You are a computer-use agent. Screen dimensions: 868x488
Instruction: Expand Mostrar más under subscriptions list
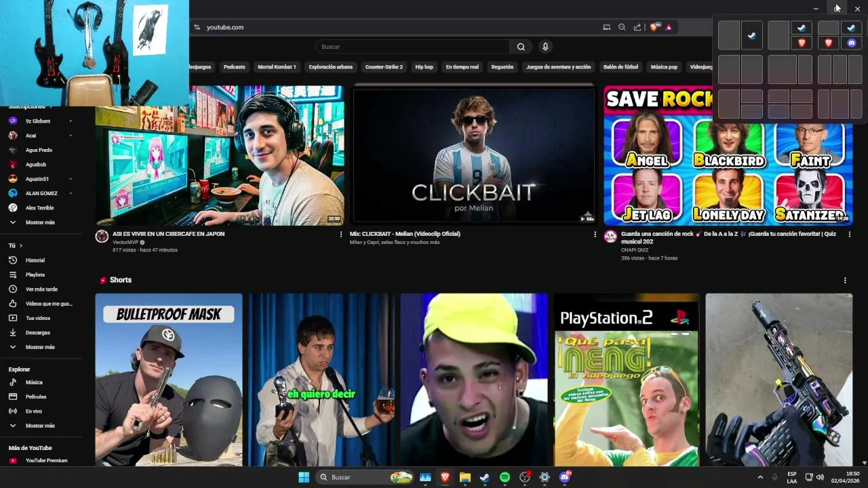point(41,222)
